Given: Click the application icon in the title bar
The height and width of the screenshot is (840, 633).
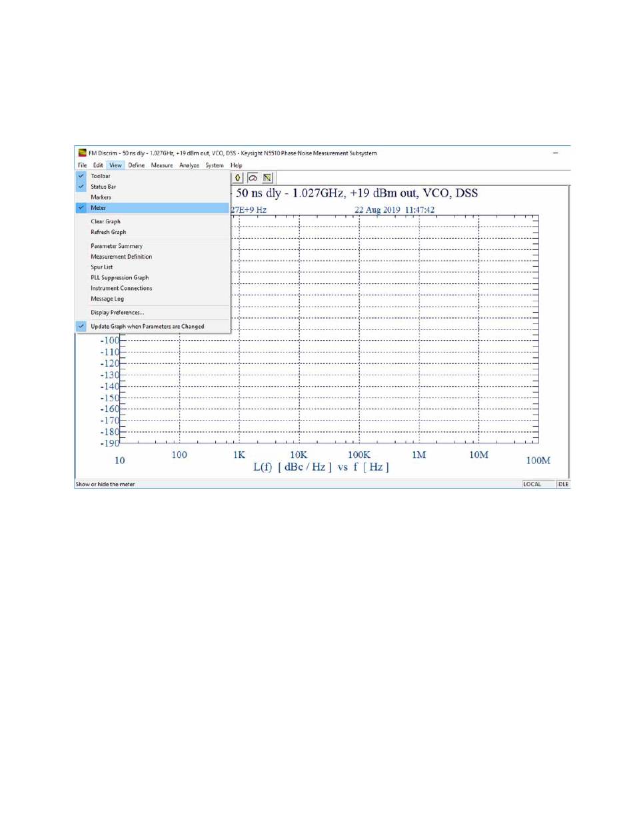Looking at the screenshot, I should click(x=82, y=153).
